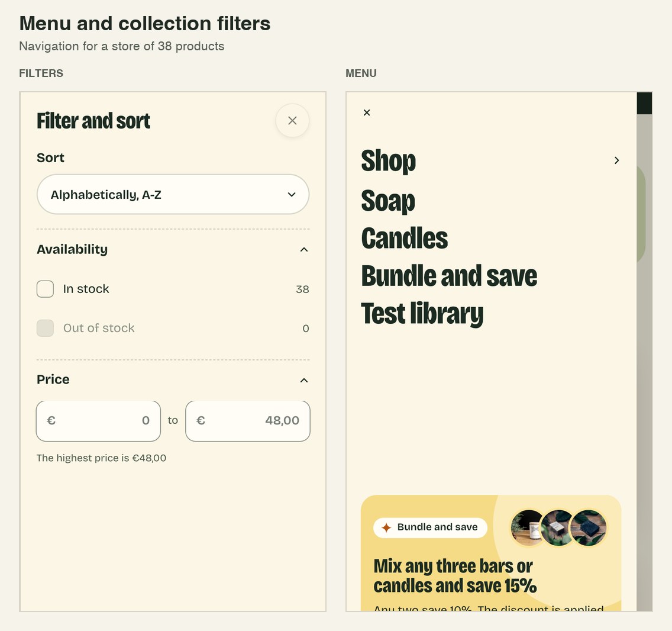
Task: Collapse the Availability filter section
Action: (x=304, y=250)
